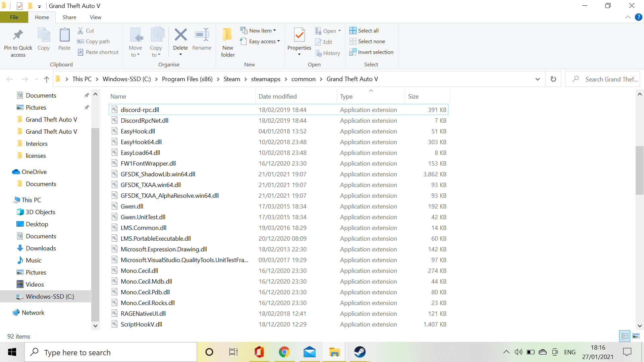Click the Copy path button
Screen dimensions: 644x362
click(x=94, y=41)
